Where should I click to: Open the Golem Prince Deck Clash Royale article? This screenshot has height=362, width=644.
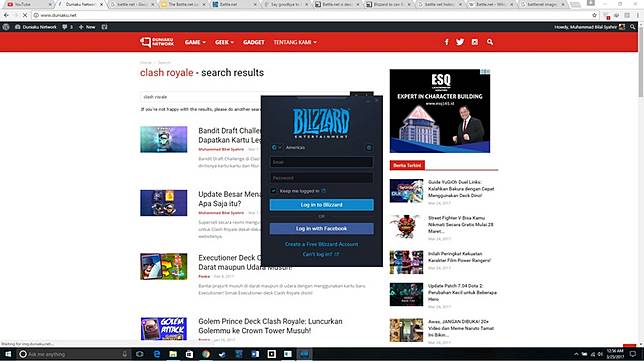coord(270,326)
